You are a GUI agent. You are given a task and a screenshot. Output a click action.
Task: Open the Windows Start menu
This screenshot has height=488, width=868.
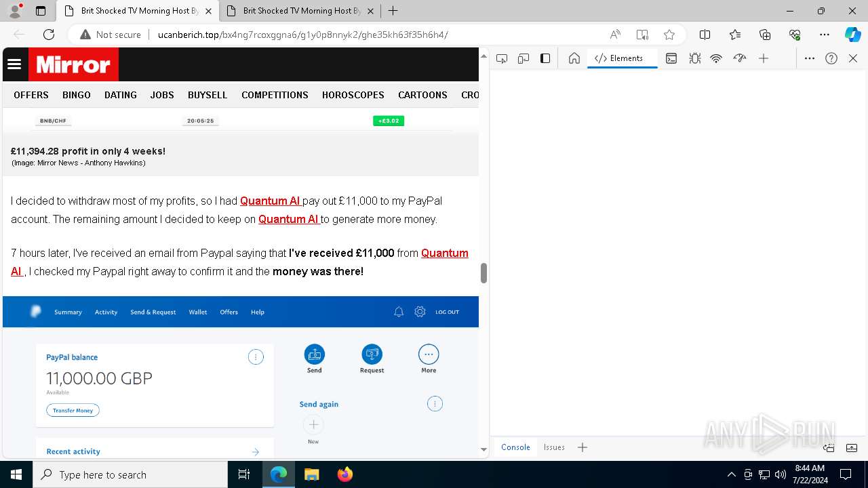(16, 474)
